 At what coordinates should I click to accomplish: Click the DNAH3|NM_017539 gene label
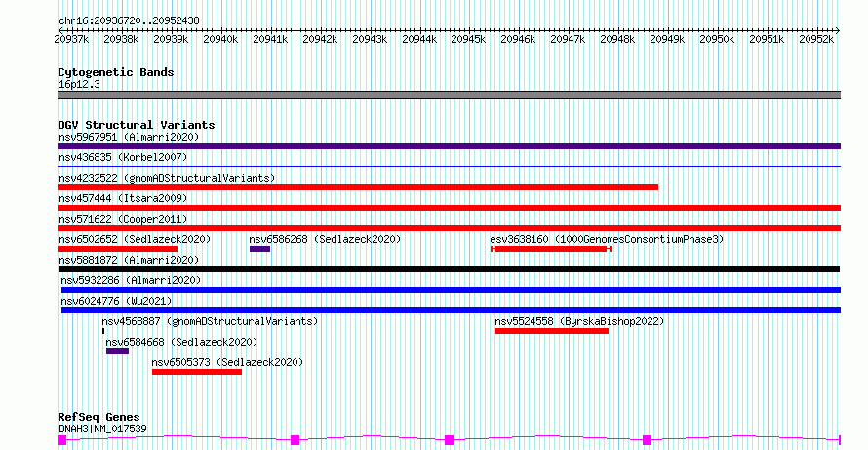coord(102,429)
